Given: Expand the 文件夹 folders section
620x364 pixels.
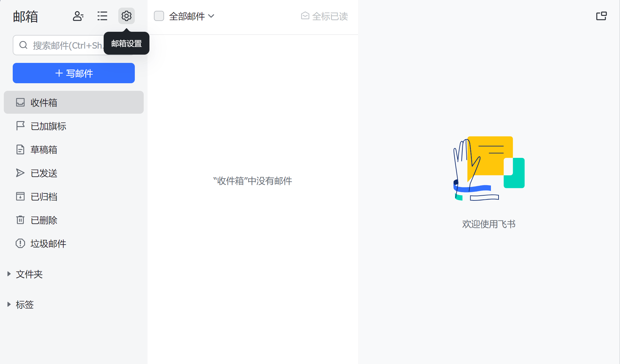Looking at the screenshot, I should [29, 274].
